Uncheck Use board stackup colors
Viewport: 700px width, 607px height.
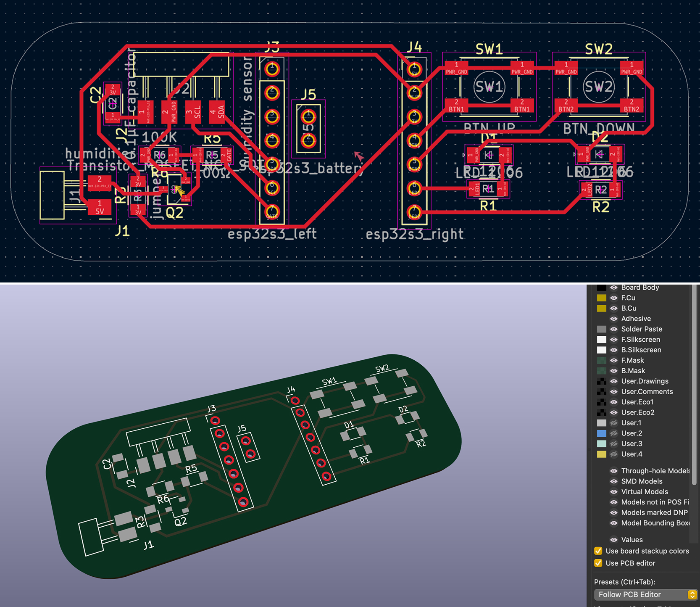pyautogui.click(x=598, y=551)
